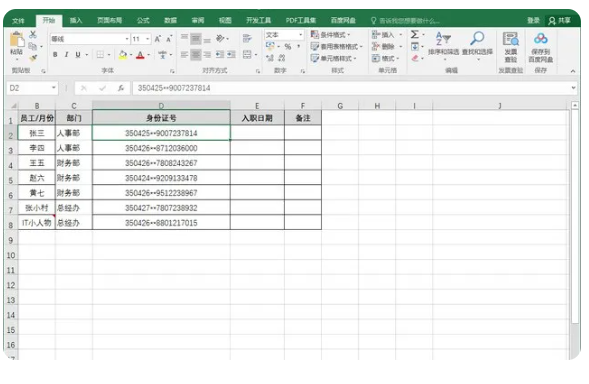Decrease font size with smaller A icon
Screen dimensions: 589x384
pos(169,39)
